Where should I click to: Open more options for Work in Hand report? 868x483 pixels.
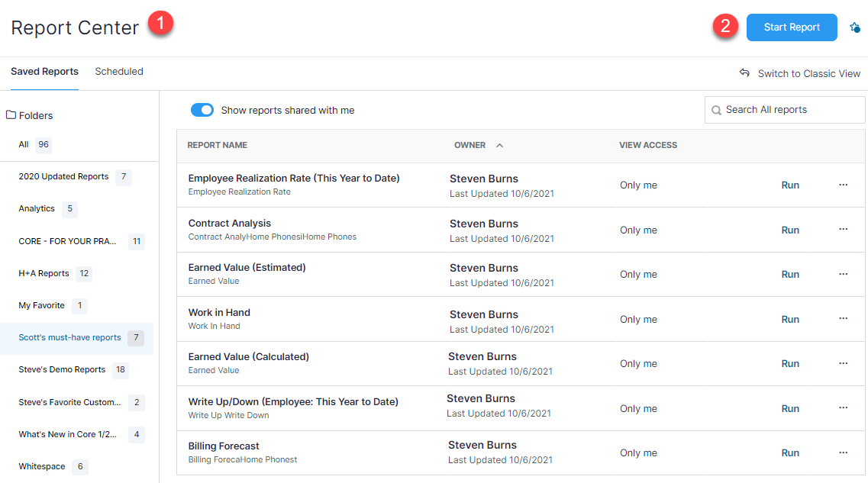843,318
